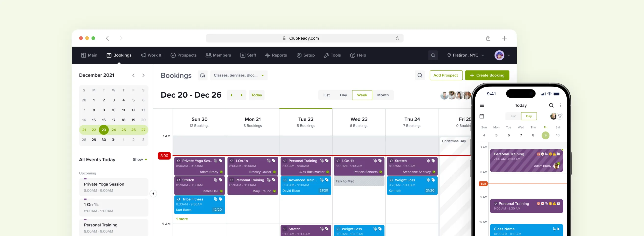Switch to Day view
644x236 pixels.
click(343, 95)
